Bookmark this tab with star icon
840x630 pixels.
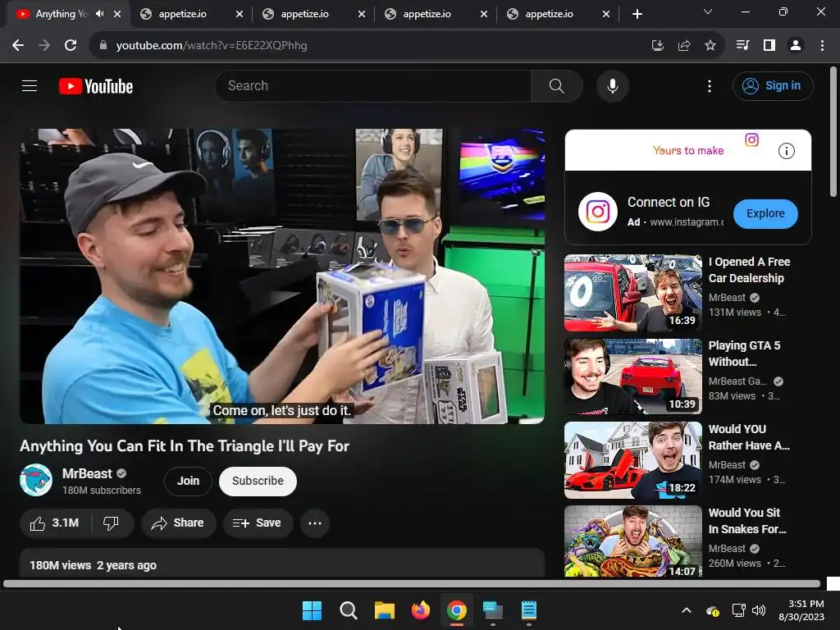click(710, 46)
